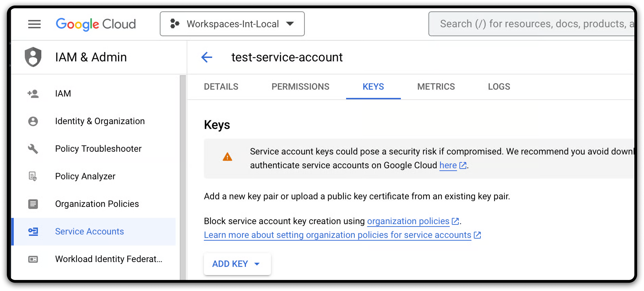Click the Identity & Organization person icon
This screenshot has width=644, height=291.
[33, 121]
